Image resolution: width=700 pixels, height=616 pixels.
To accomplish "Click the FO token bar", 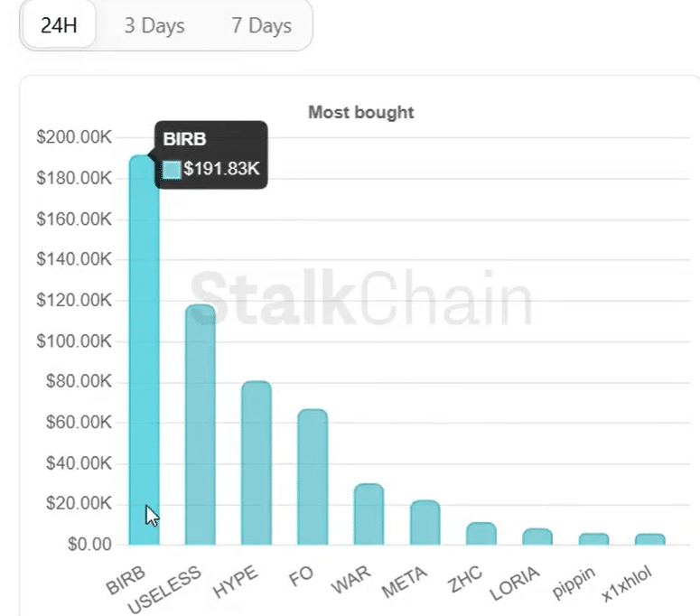I will pyautogui.click(x=313, y=477).
